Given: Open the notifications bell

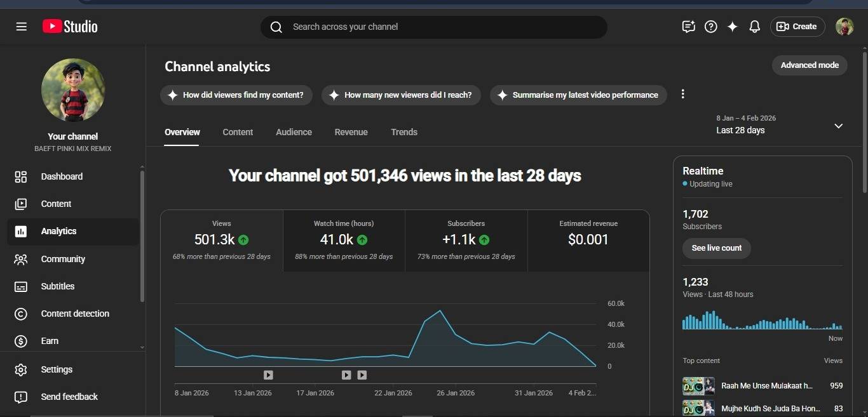Looking at the screenshot, I should 754,27.
